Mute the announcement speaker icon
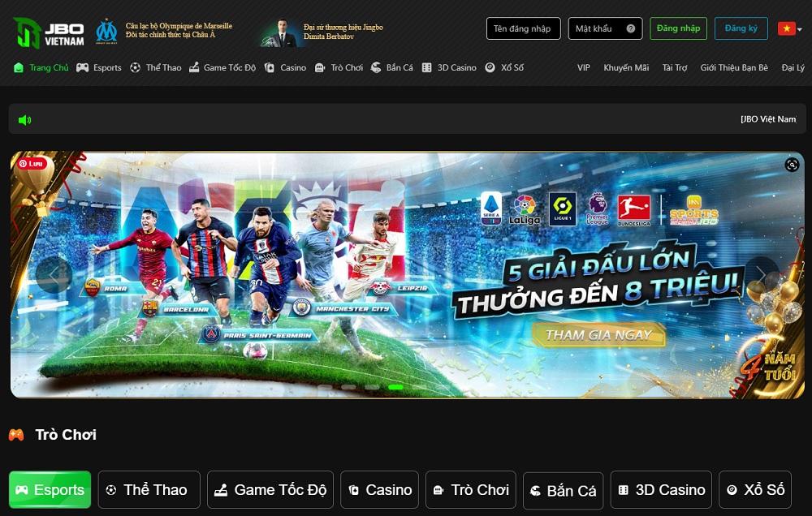Viewport: 812px width, 516px height. point(24,118)
